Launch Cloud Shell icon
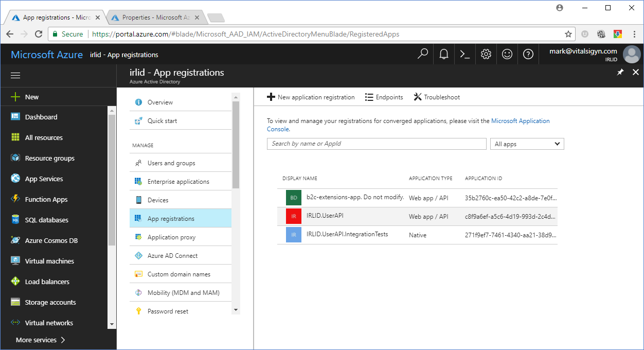This screenshot has height=350, width=644. pos(465,54)
